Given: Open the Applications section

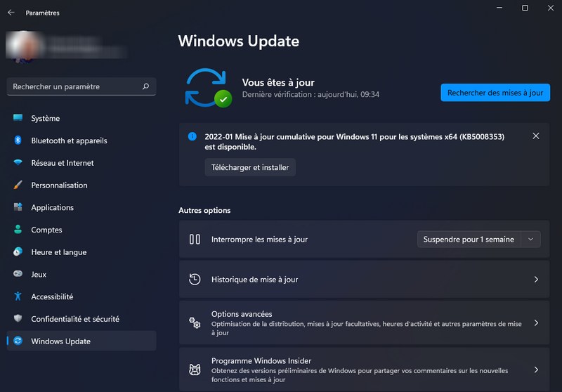Looking at the screenshot, I should 81,207.
